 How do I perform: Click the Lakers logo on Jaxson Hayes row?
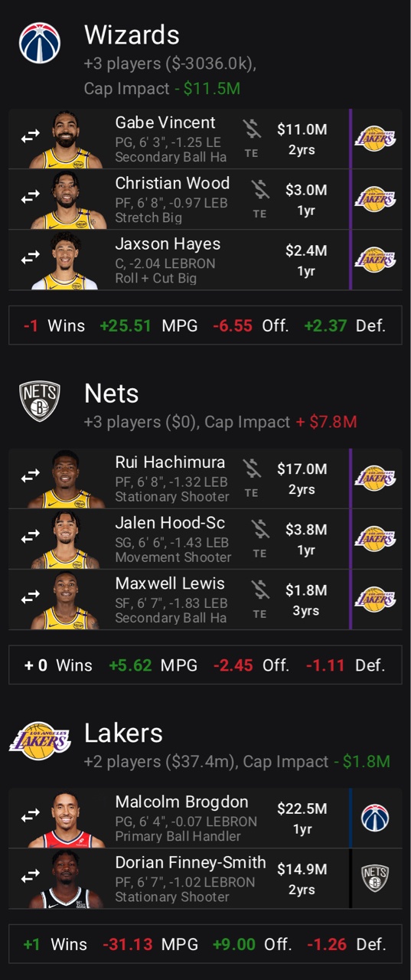(375, 259)
